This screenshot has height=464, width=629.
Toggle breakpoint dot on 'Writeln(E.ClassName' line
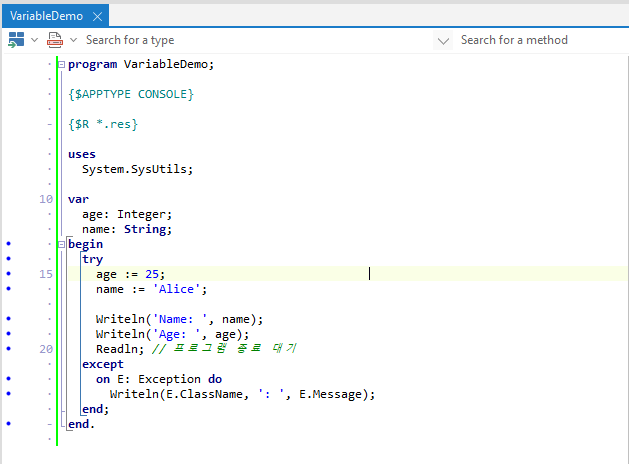point(9,394)
